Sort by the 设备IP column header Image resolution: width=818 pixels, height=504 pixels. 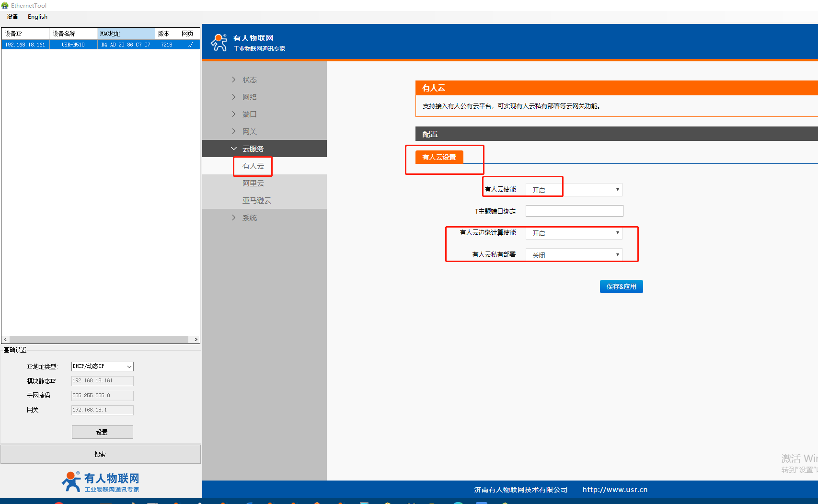click(26, 34)
